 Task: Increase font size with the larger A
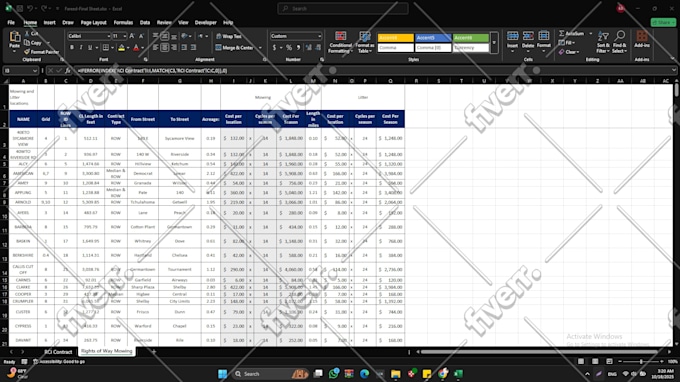(132, 36)
